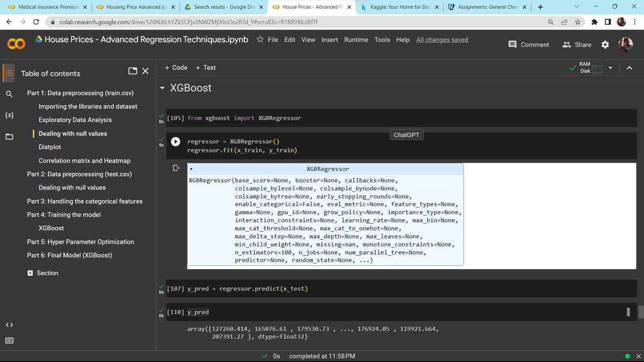Viewport: 644px width, 362px height.
Task: Go to Part 1: Data preprocessing (train.csv)
Action: point(80,93)
